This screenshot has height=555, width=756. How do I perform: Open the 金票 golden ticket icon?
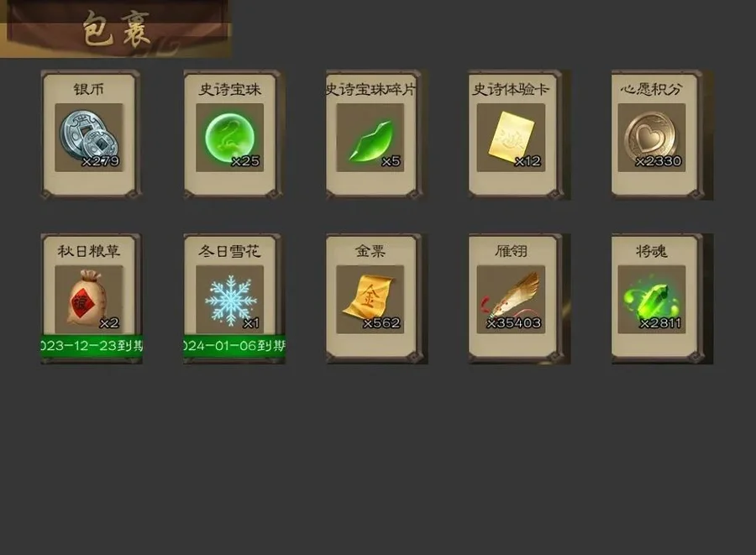[x=370, y=300]
